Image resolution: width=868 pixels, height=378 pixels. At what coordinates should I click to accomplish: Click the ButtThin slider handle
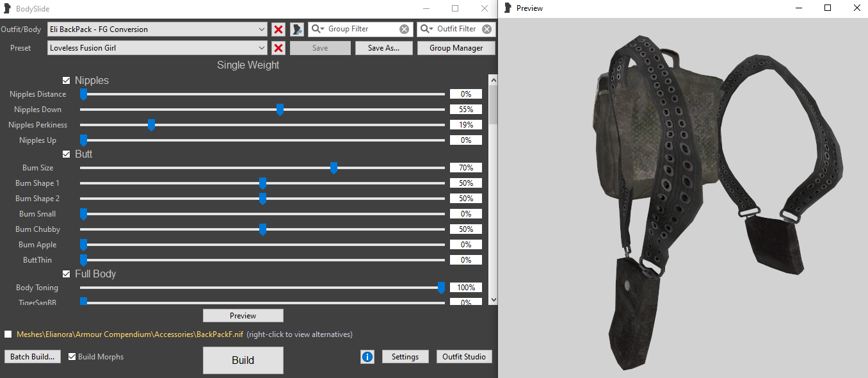coord(83,261)
